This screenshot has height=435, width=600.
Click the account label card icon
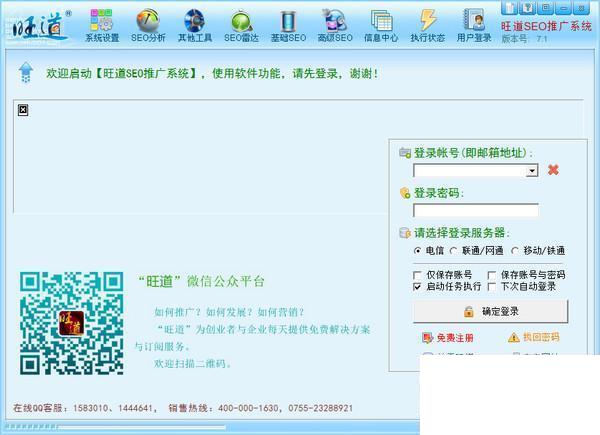(x=405, y=153)
